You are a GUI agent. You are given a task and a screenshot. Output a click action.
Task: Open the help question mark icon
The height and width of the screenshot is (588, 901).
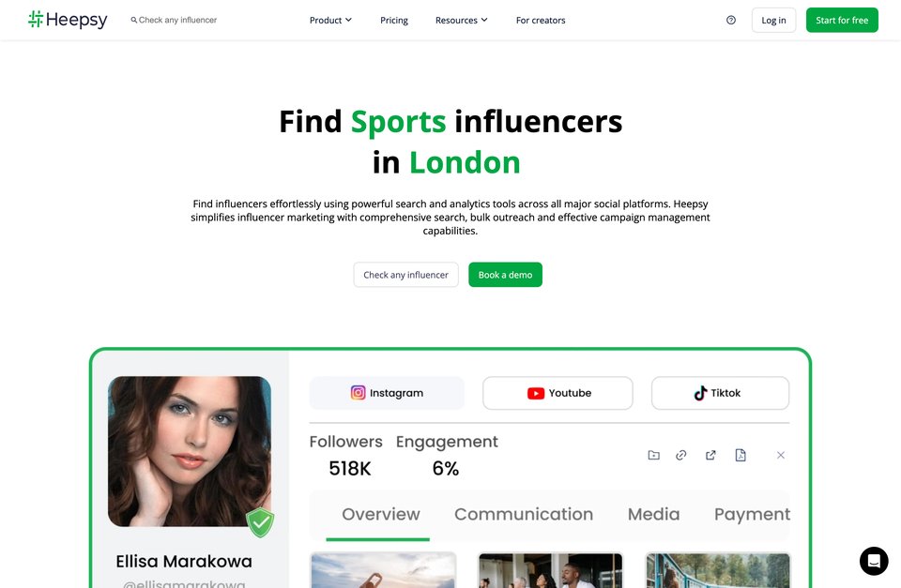[x=731, y=20]
